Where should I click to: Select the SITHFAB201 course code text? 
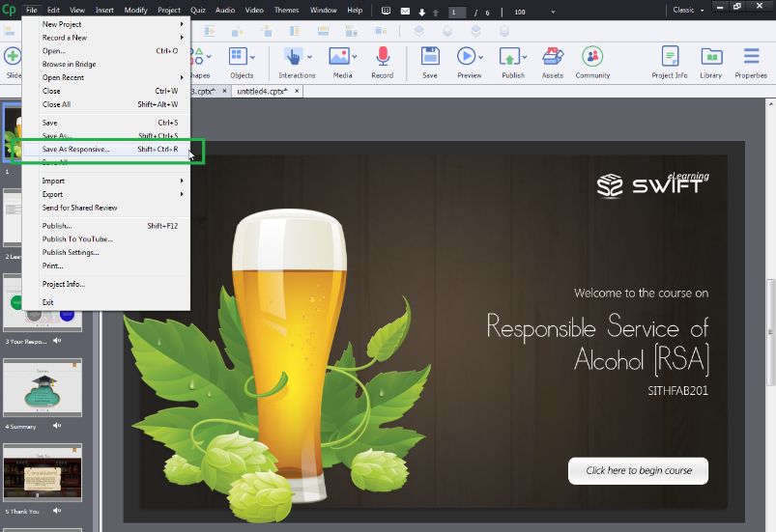click(678, 391)
